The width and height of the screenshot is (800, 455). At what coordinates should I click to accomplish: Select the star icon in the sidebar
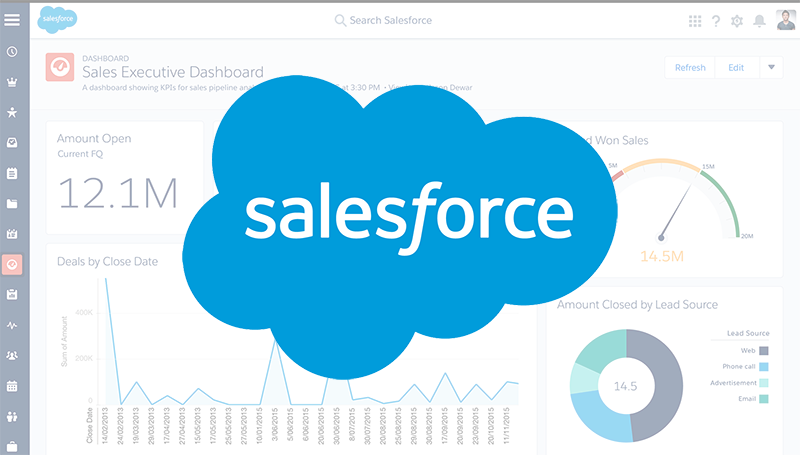[12, 113]
